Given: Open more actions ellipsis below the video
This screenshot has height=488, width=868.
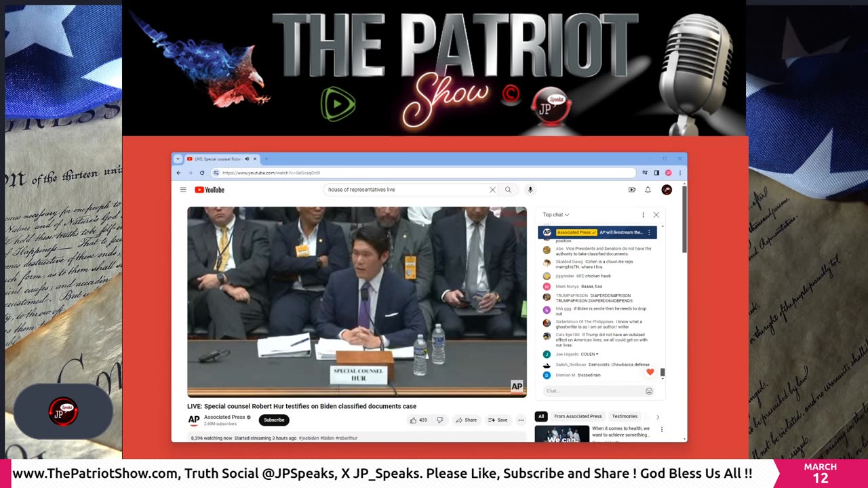Looking at the screenshot, I should pos(521,420).
